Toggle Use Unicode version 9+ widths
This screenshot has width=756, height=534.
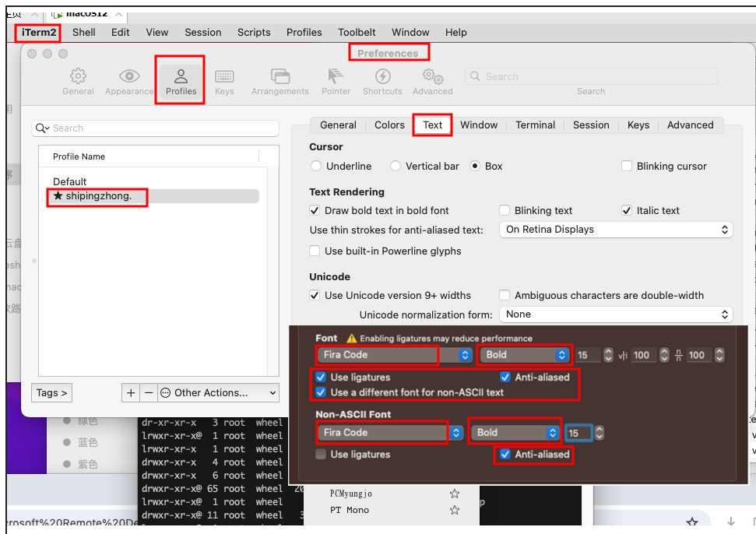pyautogui.click(x=315, y=296)
